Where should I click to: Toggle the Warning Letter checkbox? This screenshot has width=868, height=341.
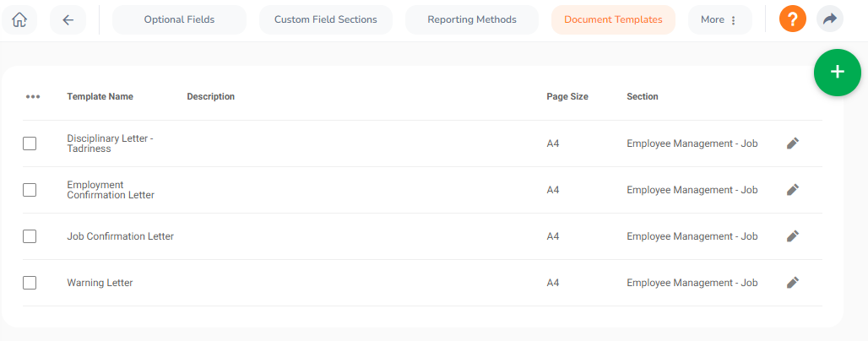tap(30, 283)
